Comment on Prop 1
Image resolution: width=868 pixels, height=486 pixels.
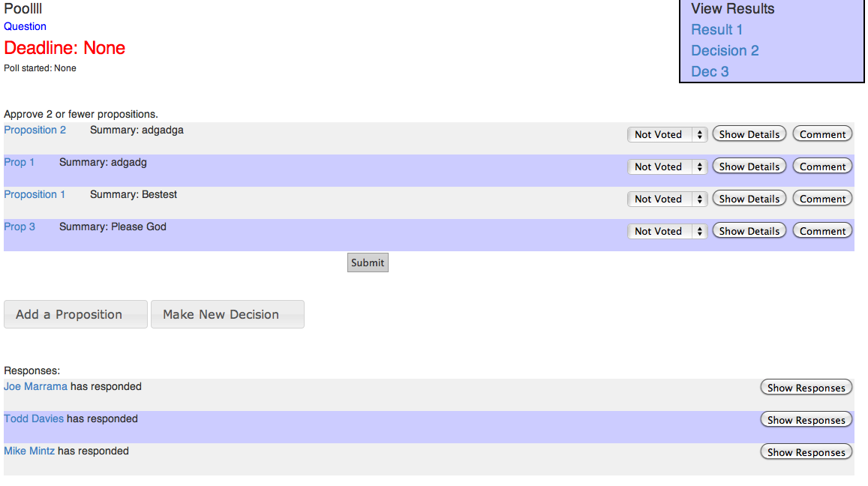(x=822, y=167)
